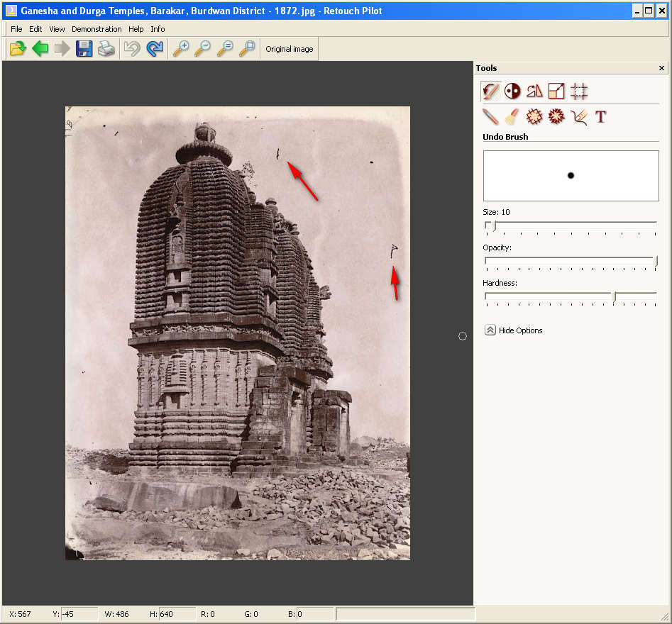Click the Zoom Out magnifier icon
Screen dimensions: 672x624
click(202, 49)
